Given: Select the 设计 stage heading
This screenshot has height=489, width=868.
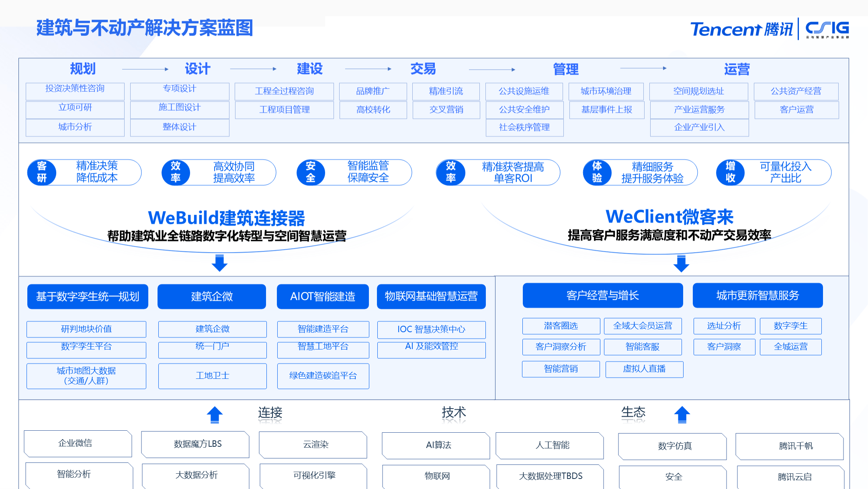Looking at the screenshot, I should [x=197, y=69].
